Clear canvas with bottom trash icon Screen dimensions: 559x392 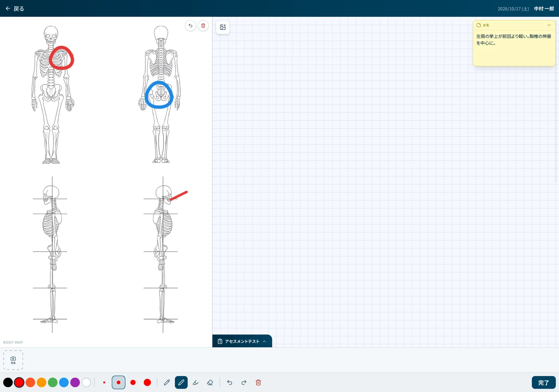click(x=258, y=382)
